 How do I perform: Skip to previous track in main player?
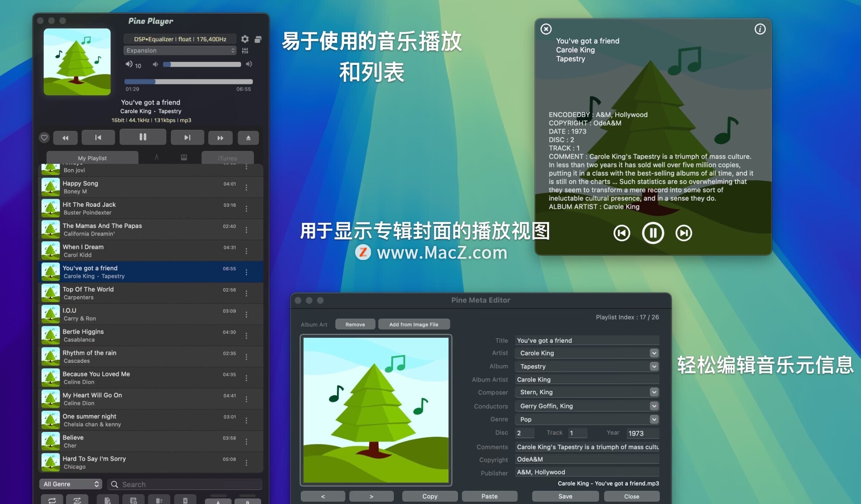click(98, 138)
